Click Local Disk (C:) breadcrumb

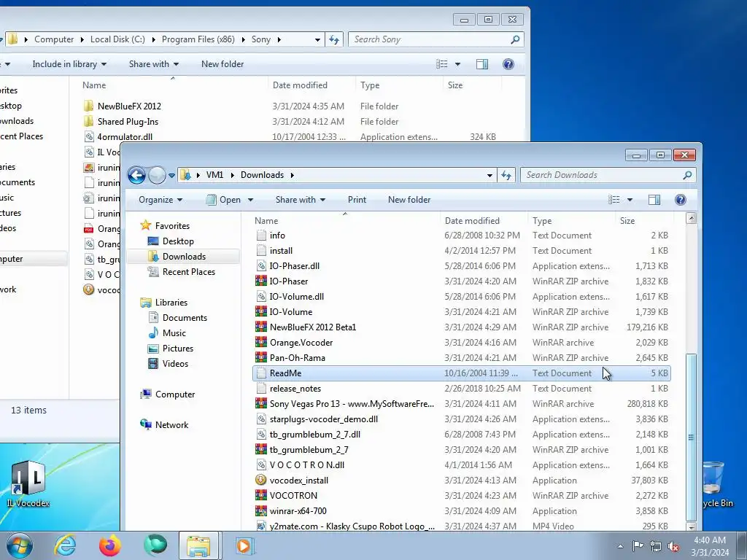pyautogui.click(x=117, y=39)
